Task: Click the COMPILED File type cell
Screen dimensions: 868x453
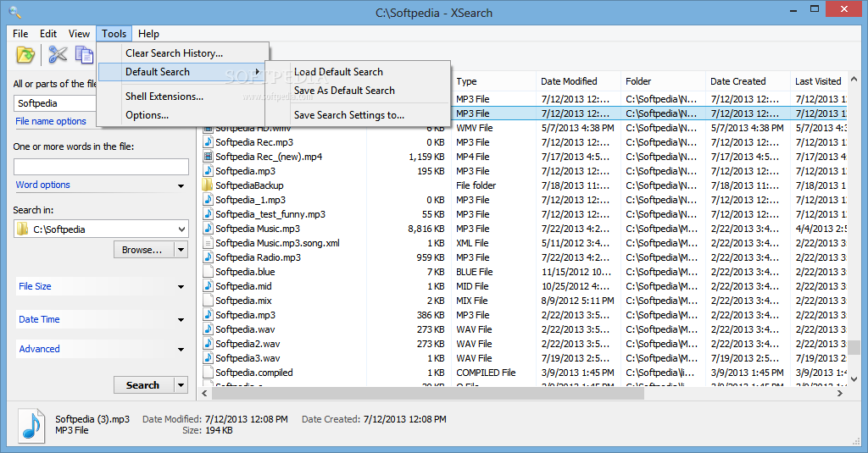Action: pos(486,373)
